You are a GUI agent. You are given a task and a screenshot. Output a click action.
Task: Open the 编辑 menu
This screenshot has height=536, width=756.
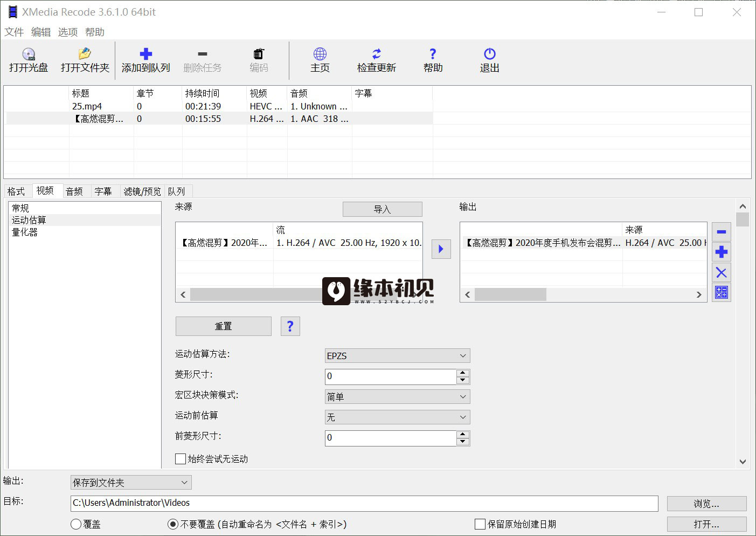(41, 32)
